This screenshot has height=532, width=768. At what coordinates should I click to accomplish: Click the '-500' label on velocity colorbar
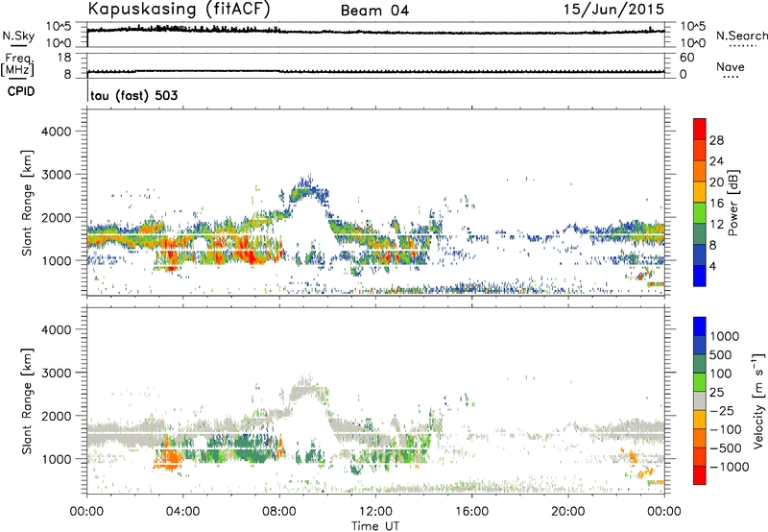point(726,447)
